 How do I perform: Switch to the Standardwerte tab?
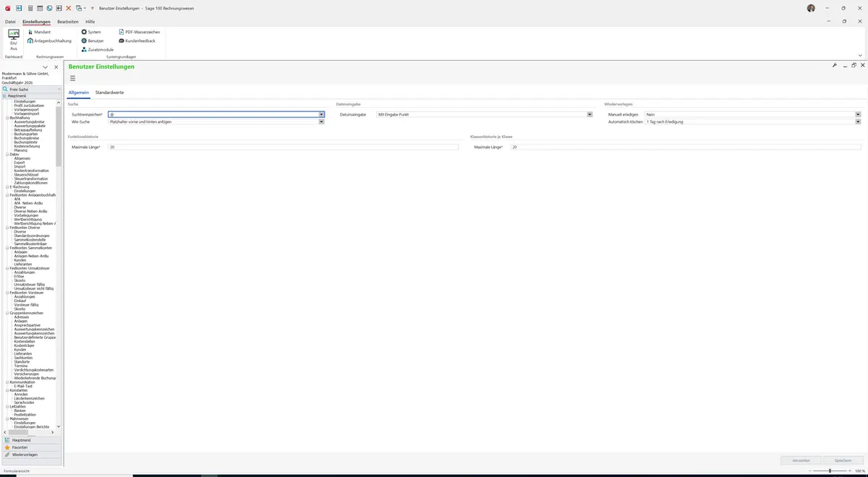tap(109, 93)
